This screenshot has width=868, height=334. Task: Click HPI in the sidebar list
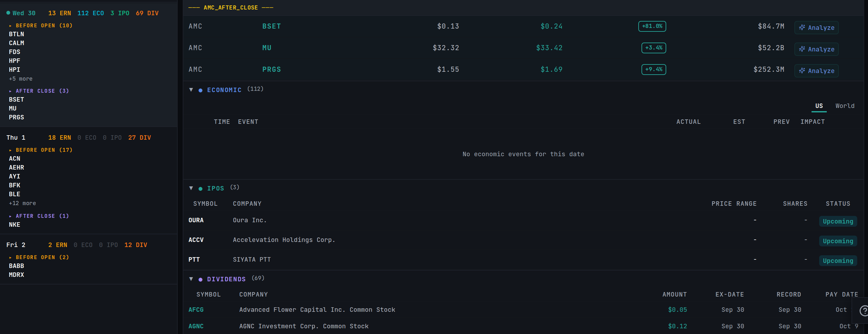click(x=15, y=70)
